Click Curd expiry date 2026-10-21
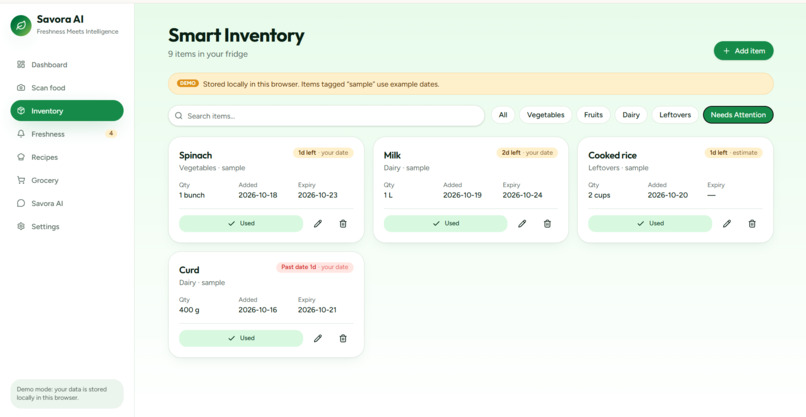This screenshot has width=806, height=417. pos(318,310)
